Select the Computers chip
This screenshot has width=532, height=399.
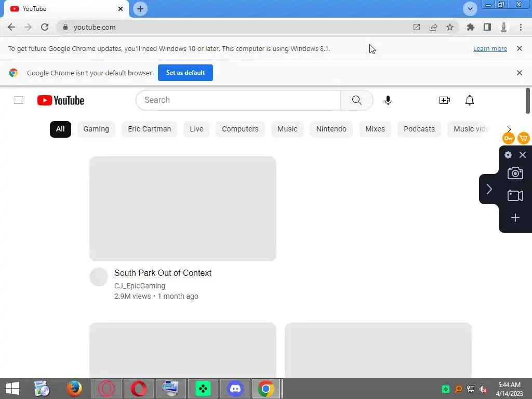point(240,129)
